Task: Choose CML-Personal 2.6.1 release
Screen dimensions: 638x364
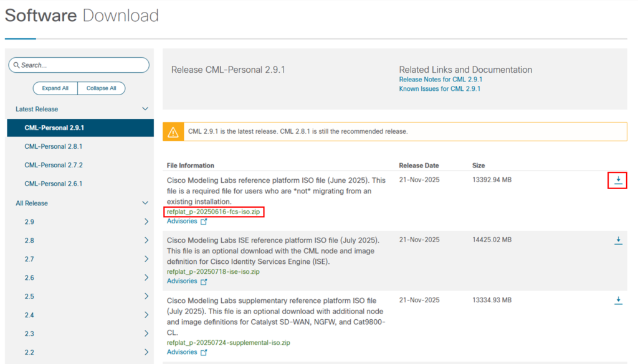Action: pyautogui.click(x=54, y=184)
